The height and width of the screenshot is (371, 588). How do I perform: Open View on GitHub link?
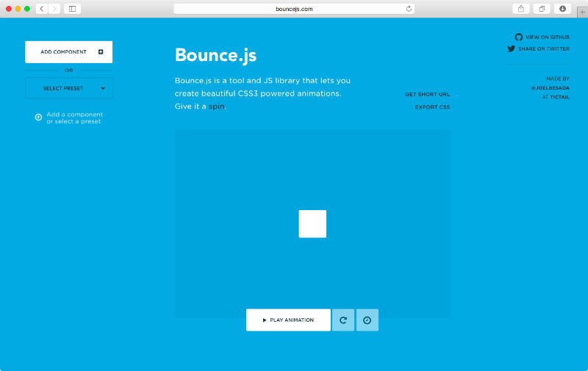(542, 37)
